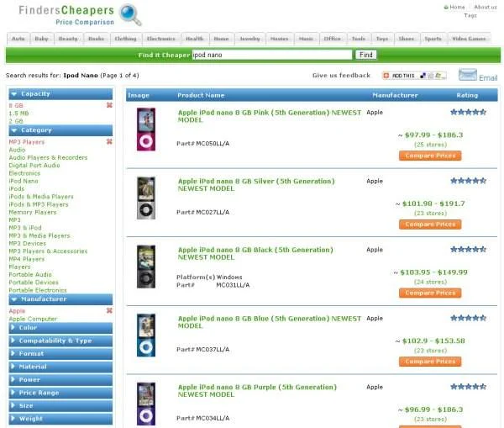Expand the Compatibility & Type filter
Screen dimensions: 504x428
tap(60, 341)
